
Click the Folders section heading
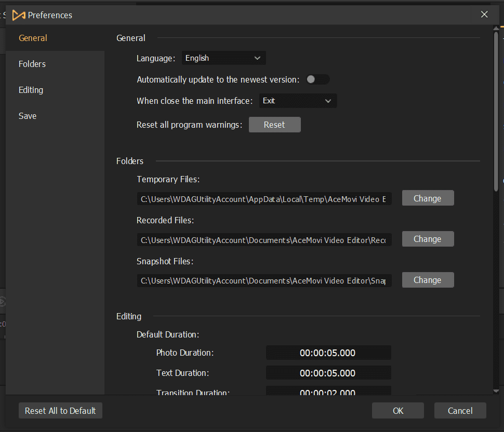click(130, 161)
